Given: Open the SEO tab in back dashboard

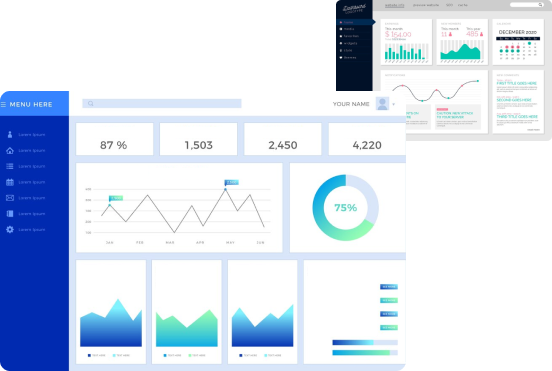Looking at the screenshot, I should [x=449, y=5].
